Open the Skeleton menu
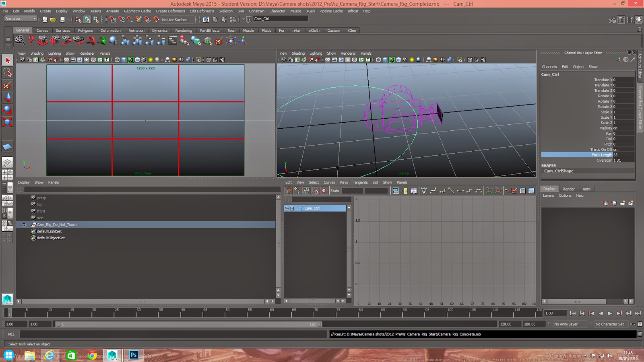 pyautogui.click(x=226, y=11)
